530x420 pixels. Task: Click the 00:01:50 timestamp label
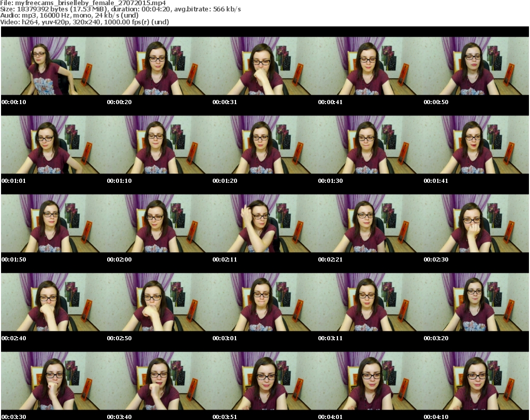point(13,259)
